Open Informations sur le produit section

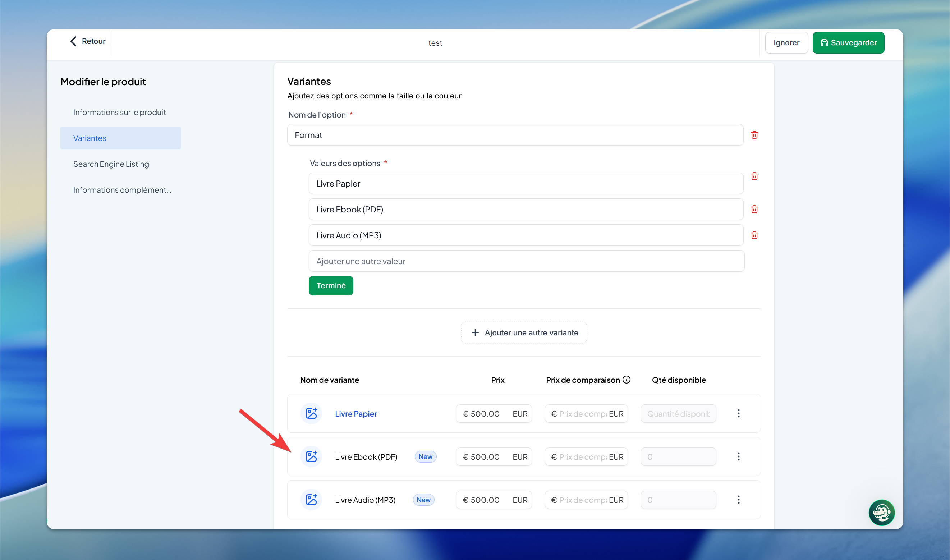(x=121, y=112)
